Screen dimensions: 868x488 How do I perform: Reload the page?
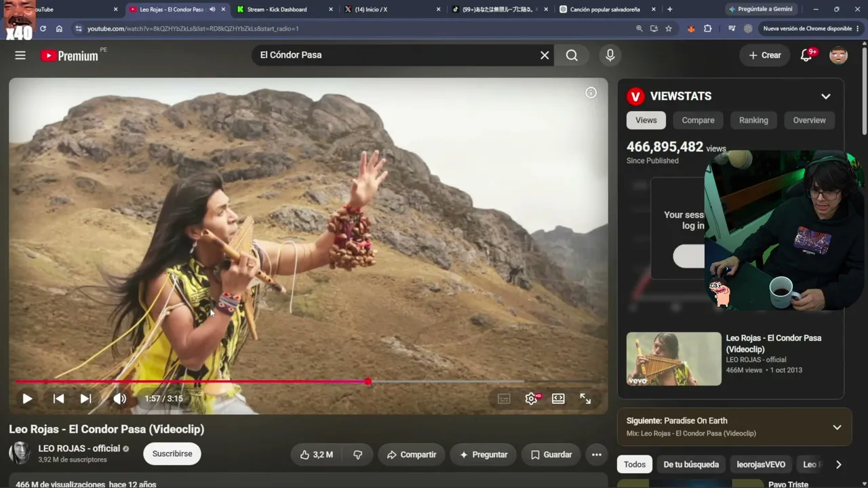43,28
